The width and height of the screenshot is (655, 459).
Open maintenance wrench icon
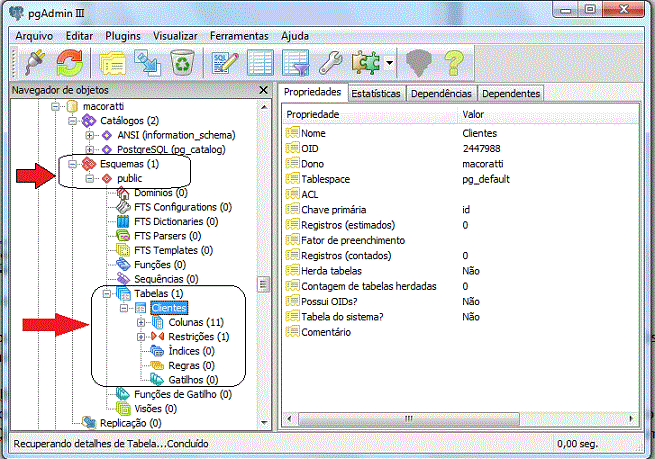coord(330,63)
